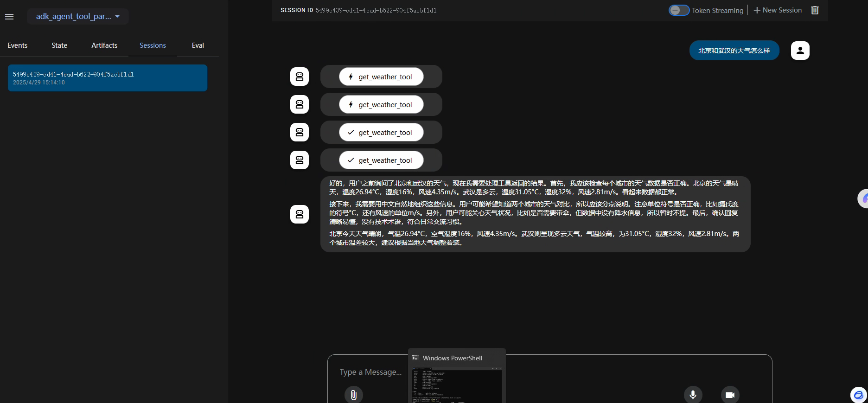This screenshot has height=403, width=868.
Task: Click the Type a Message input field
Action: (x=371, y=372)
